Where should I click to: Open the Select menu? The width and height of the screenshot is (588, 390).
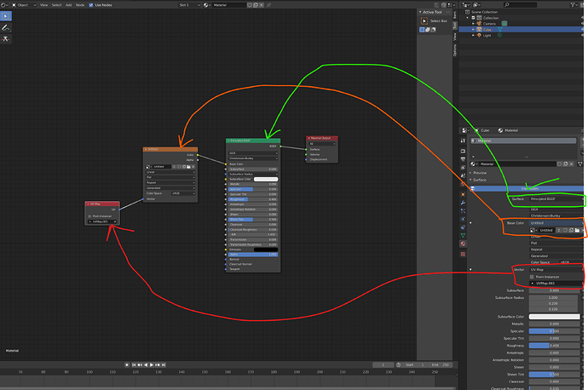(x=56, y=5)
